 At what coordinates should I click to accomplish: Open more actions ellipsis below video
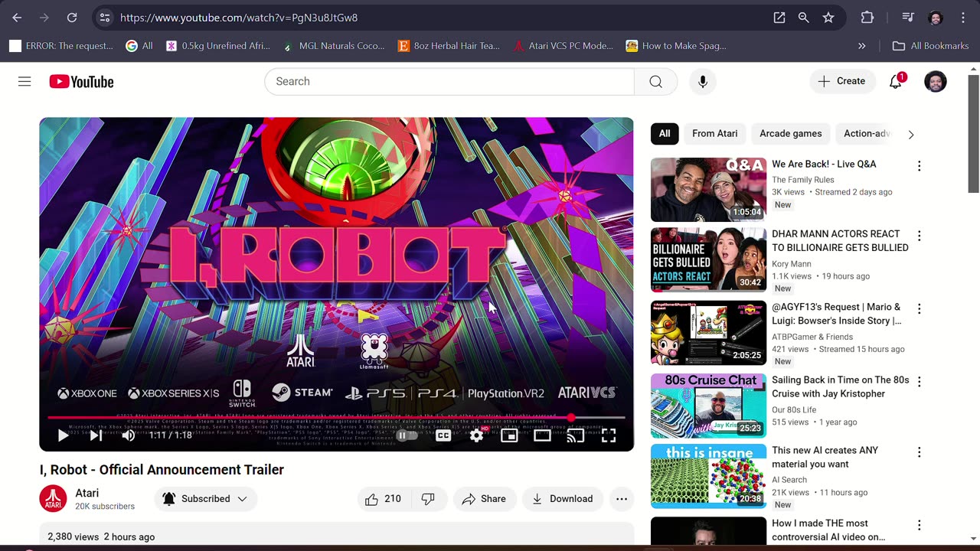[622, 499]
